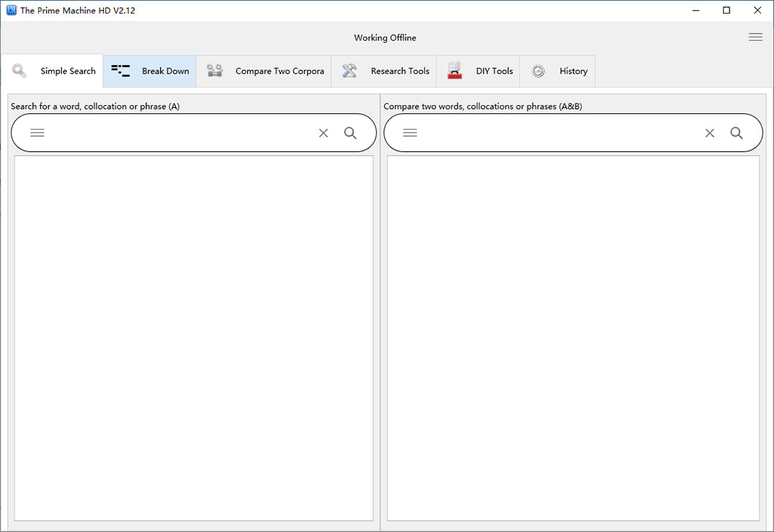The height and width of the screenshot is (532, 774).
Task: Run search with magnifier in box A
Action: [x=350, y=132]
